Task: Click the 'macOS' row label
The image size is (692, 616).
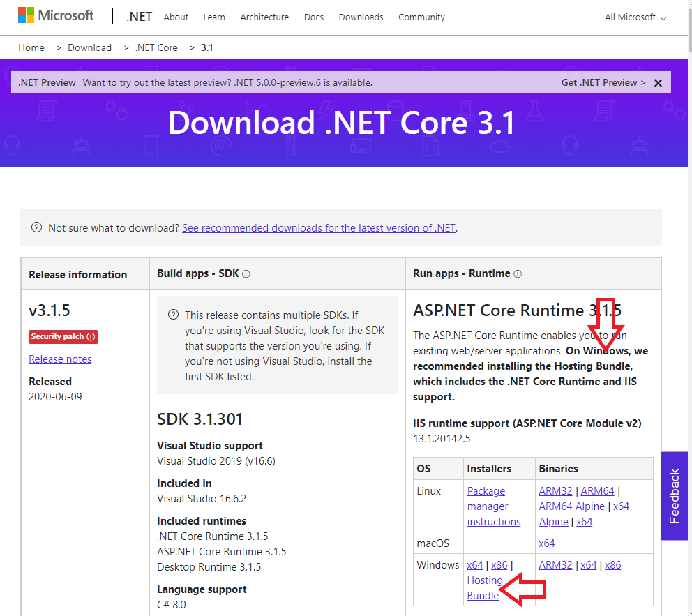Action: pyautogui.click(x=433, y=543)
